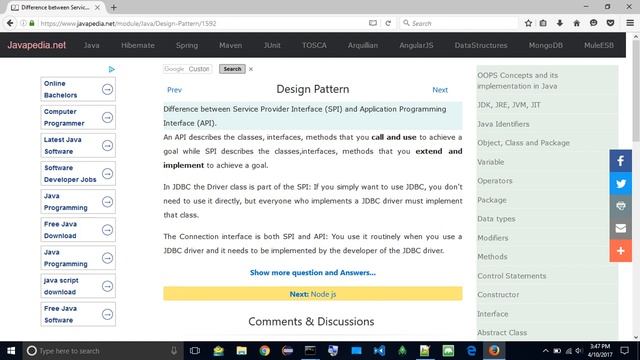Open the Computer Programmer ad arrow

pos(107,118)
